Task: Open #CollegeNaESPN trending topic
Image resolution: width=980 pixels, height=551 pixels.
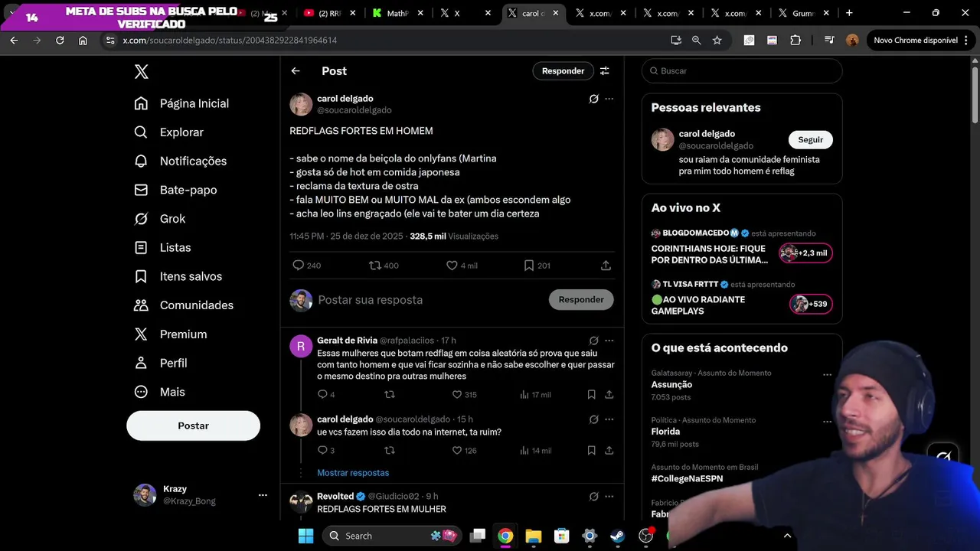Action: 687,479
